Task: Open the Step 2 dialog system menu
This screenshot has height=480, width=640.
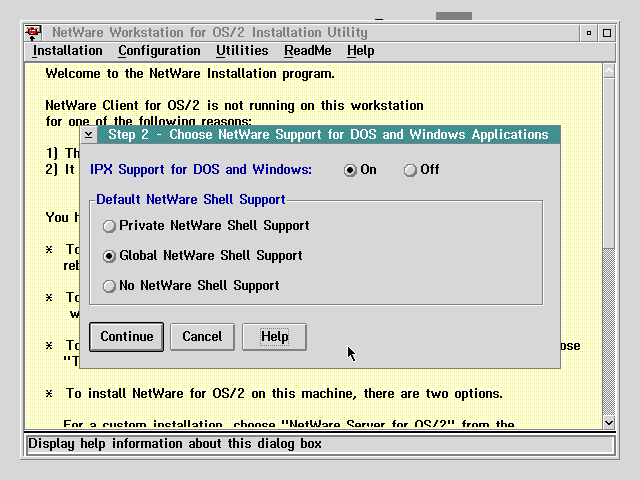Action: [x=89, y=135]
